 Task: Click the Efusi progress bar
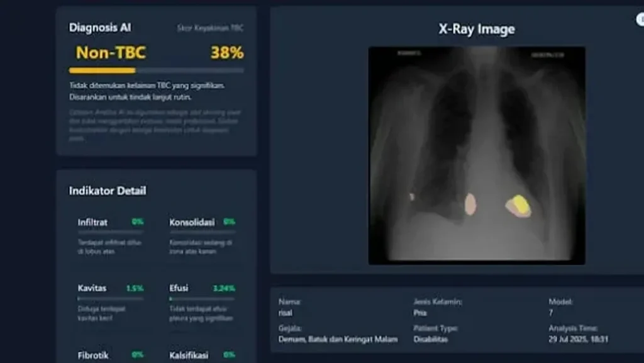[x=202, y=299]
